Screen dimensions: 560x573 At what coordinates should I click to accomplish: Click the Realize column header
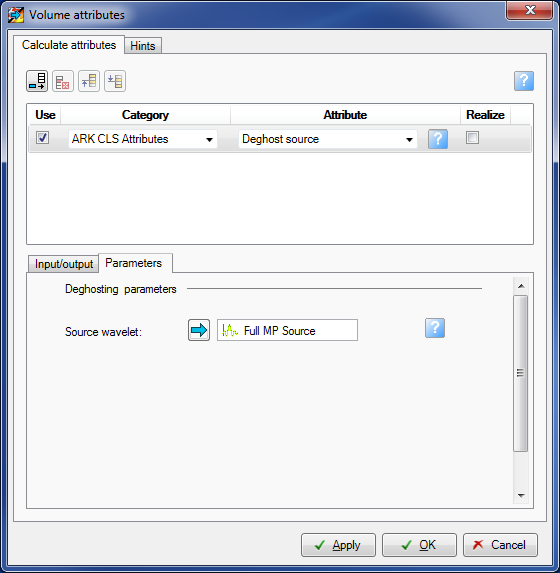(x=485, y=115)
